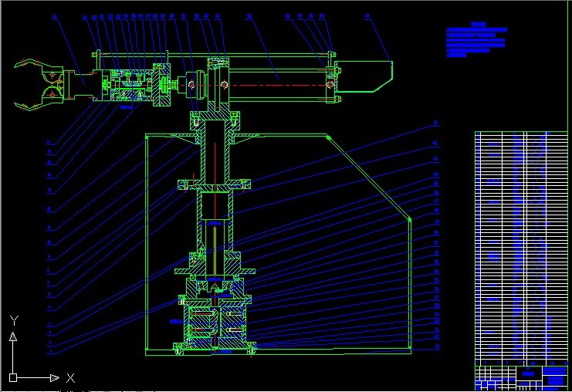
Task: Click the balloon number above the end cover
Action: pos(367,16)
